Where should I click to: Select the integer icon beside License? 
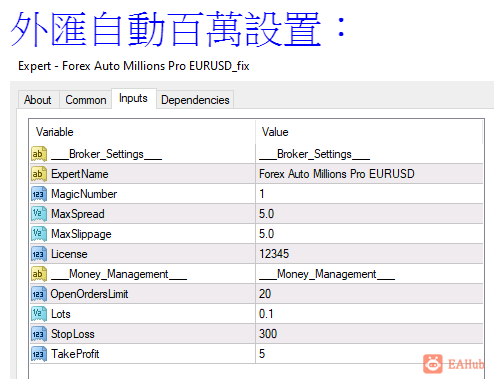tap(39, 254)
